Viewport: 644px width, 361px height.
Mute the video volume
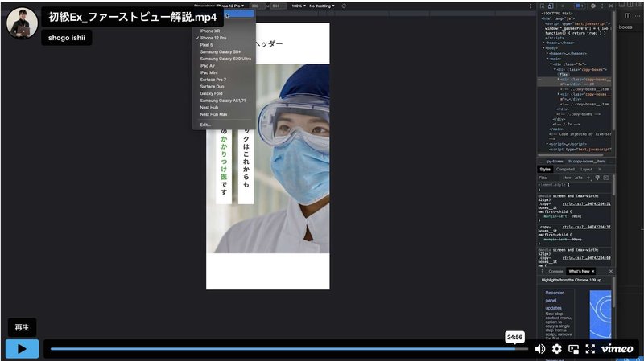(540, 349)
